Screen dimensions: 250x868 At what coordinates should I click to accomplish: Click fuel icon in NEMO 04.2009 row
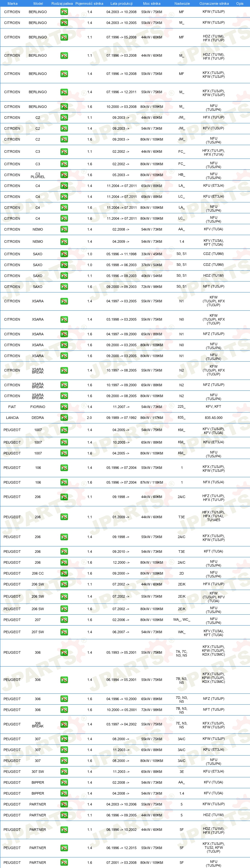pyautogui.click(x=64, y=242)
